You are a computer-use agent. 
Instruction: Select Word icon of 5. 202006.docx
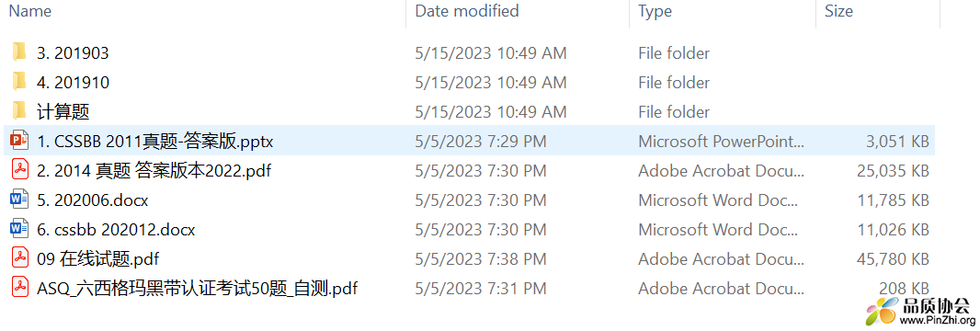[19, 200]
